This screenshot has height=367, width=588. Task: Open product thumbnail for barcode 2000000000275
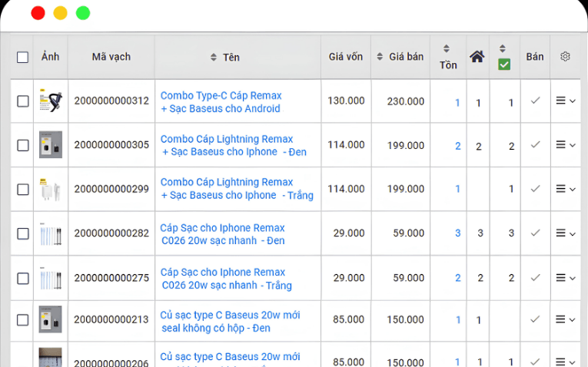click(51, 278)
